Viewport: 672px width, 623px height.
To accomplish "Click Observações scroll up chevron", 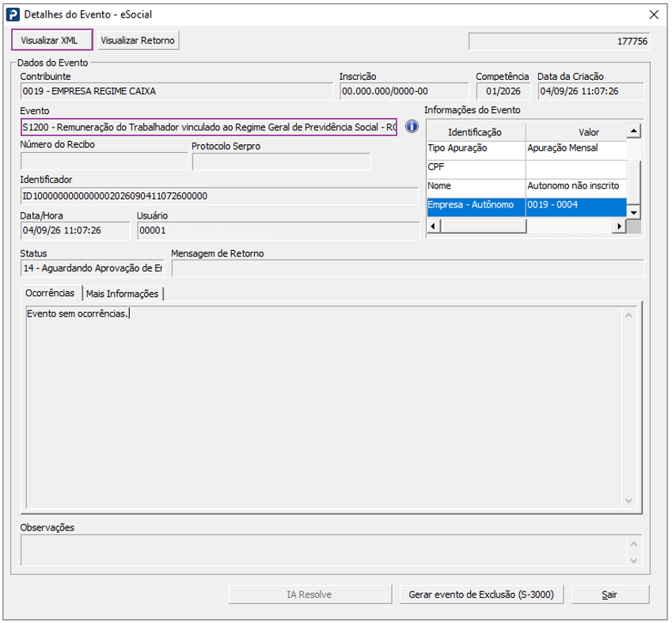I will (x=634, y=544).
